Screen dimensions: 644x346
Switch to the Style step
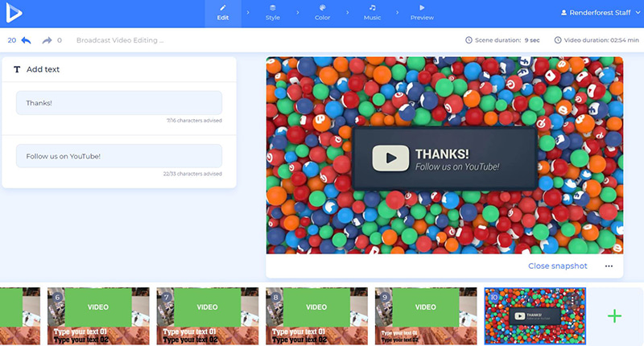pyautogui.click(x=273, y=13)
